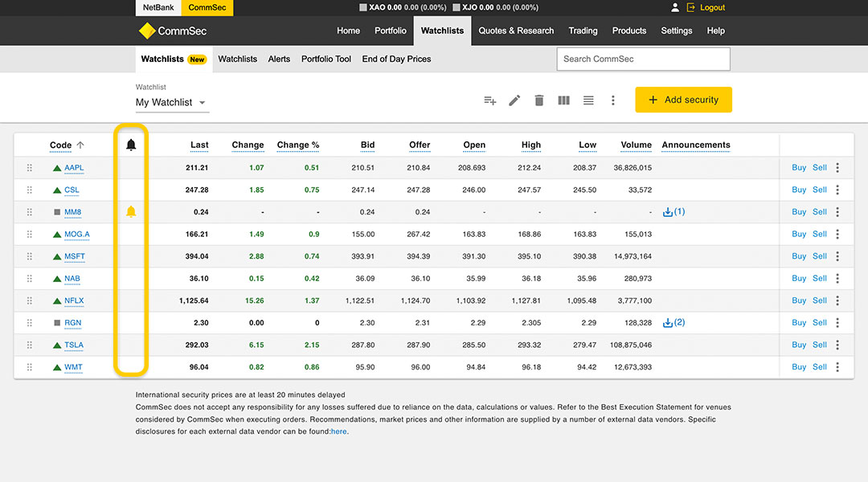Screen dimensions: 868x482
Task: Sort by the Change % column header
Action: pos(298,145)
